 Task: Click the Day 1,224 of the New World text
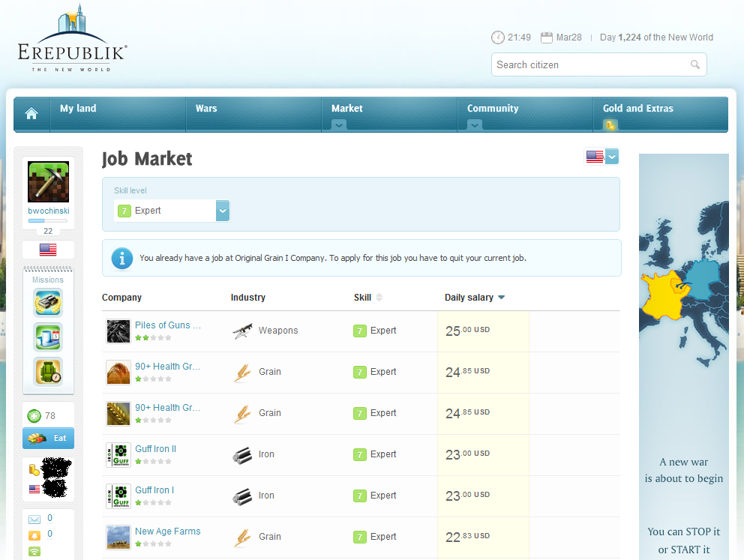pos(657,37)
